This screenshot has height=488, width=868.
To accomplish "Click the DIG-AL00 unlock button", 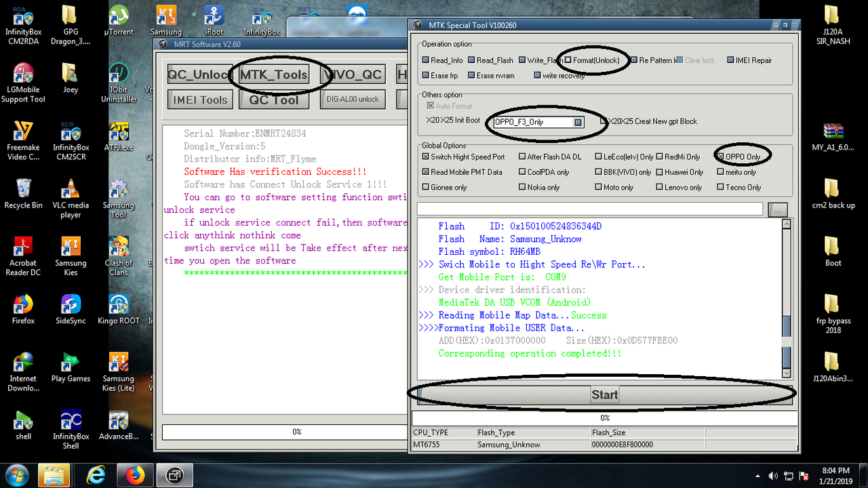I will coord(352,98).
